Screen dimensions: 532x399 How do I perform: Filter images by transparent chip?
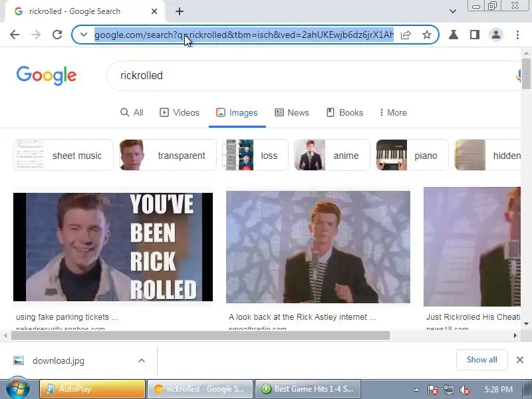pos(168,155)
